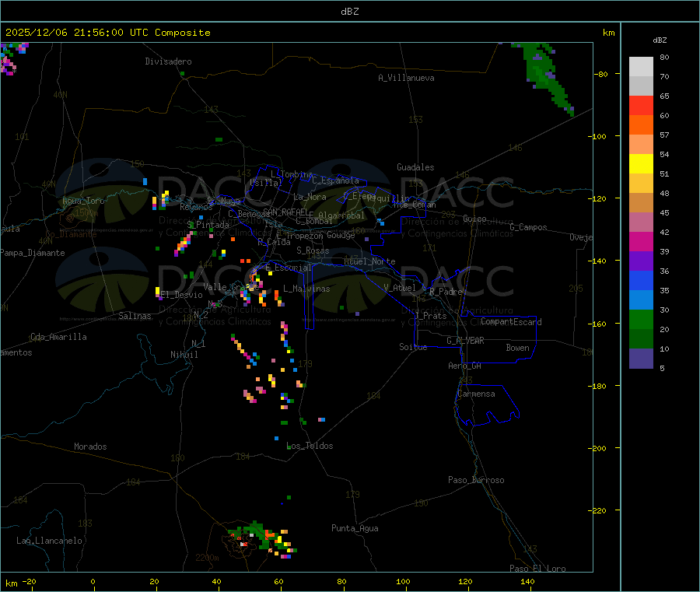Viewport: 700px width, 592px height.
Task: Click the yellow 51-54 dBZ legend swatch
Action: [641, 164]
